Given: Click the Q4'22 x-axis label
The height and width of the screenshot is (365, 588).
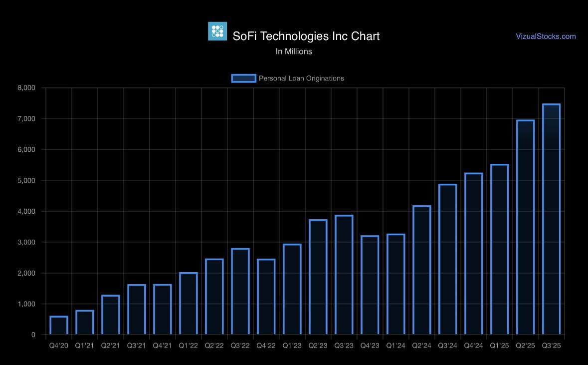Looking at the screenshot, I should coord(266,346).
